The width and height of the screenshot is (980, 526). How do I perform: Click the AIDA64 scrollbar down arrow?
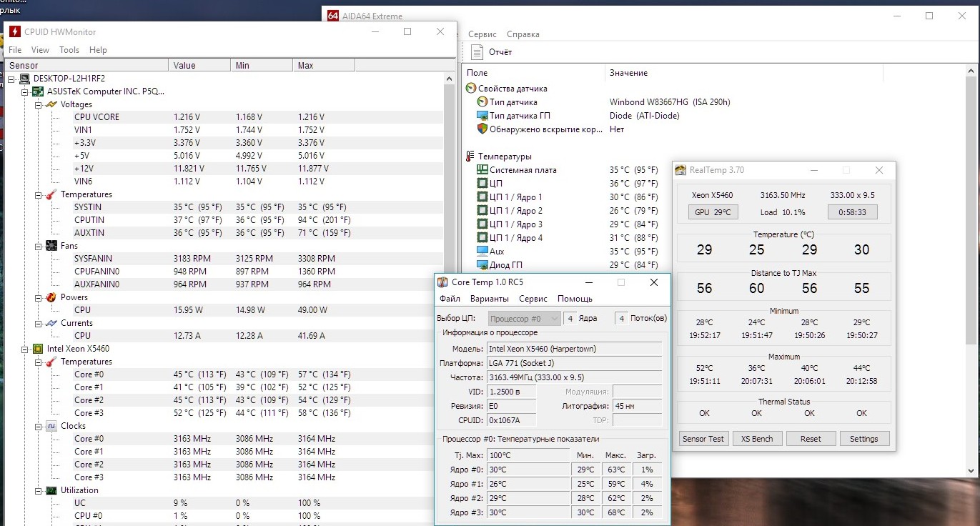tap(971, 470)
